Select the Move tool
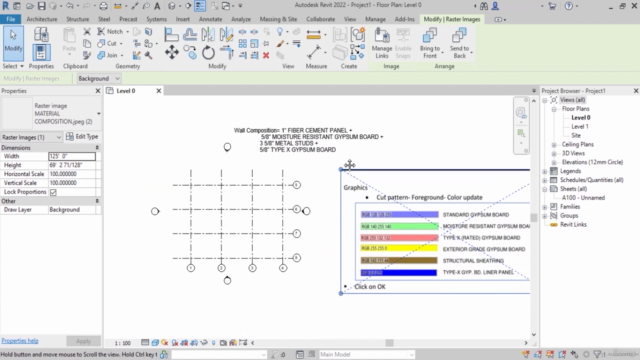This screenshot has height=360, width=640. coord(171,53)
